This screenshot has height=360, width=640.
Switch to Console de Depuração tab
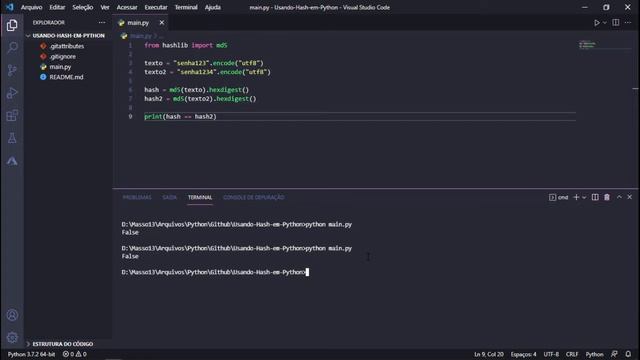tap(253, 197)
